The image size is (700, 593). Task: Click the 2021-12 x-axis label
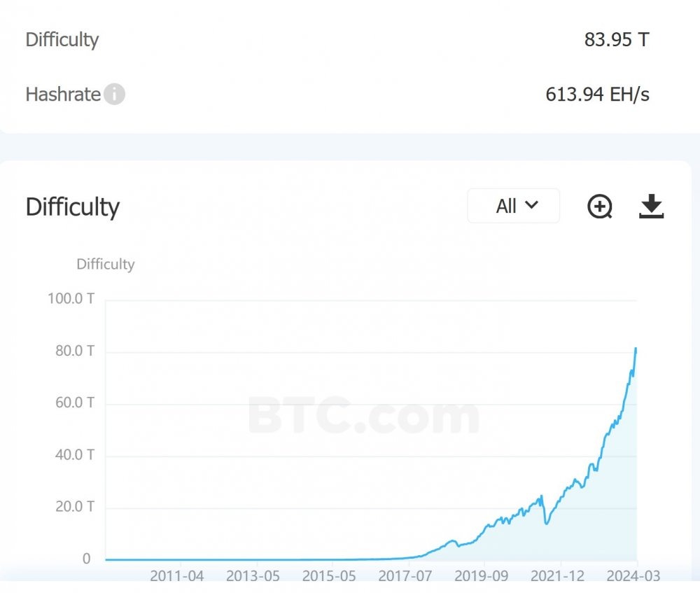pos(557,576)
